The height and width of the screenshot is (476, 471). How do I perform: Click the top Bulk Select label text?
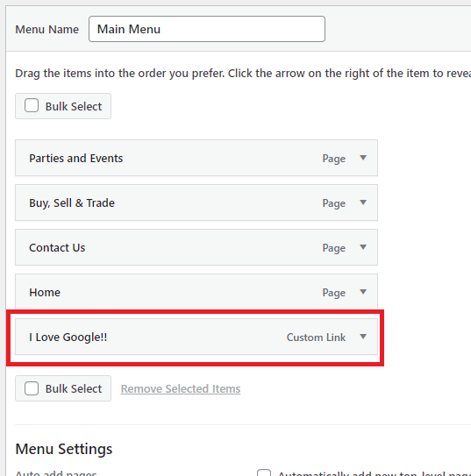(x=74, y=107)
